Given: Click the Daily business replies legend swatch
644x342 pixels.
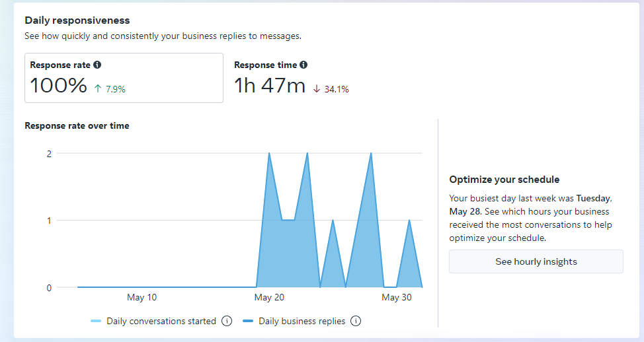Looking at the screenshot, I should (x=248, y=322).
